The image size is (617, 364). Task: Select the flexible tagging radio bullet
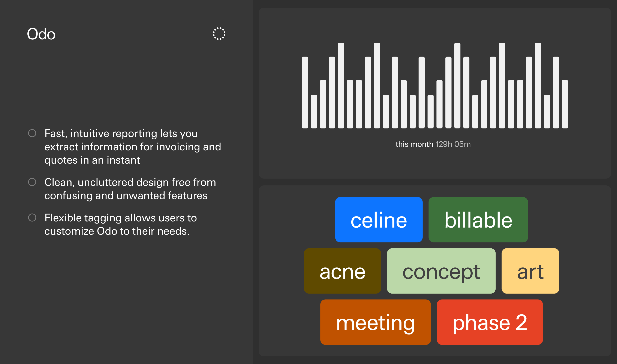click(x=32, y=218)
